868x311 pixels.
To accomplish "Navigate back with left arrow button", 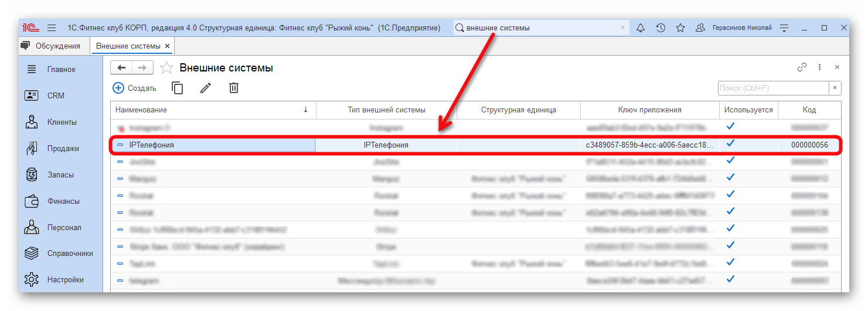I will [x=121, y=68].
